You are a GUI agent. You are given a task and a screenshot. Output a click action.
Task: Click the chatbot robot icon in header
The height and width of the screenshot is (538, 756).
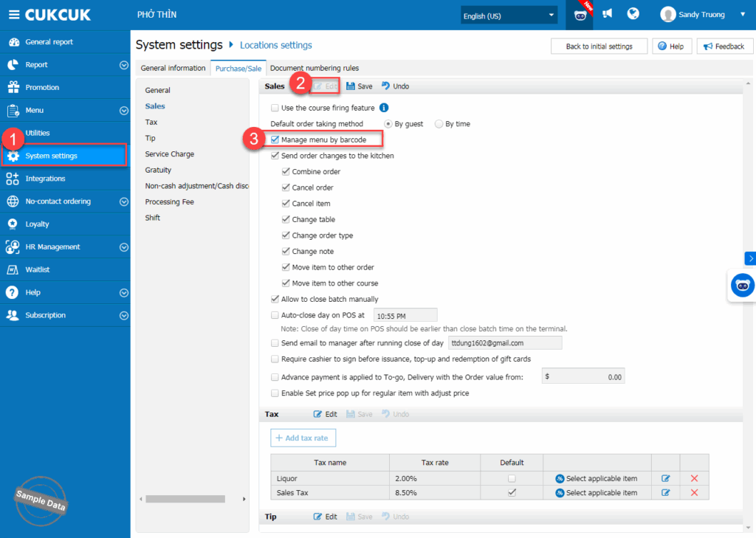(x=579, y=15)
